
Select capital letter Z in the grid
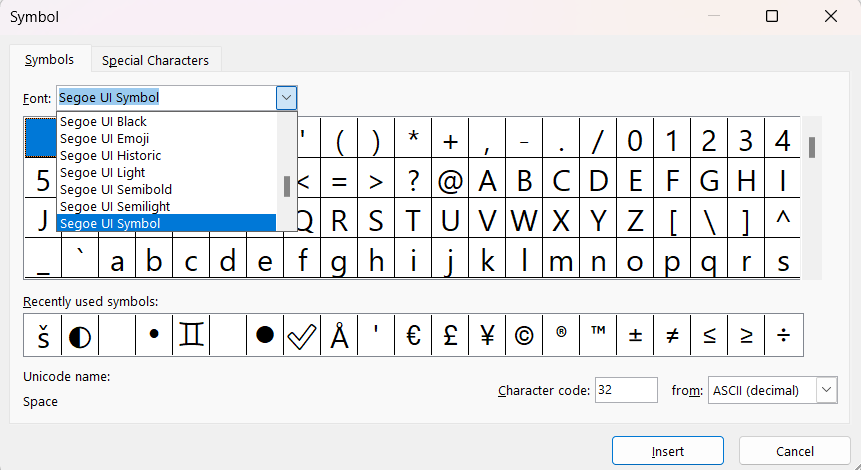pos(635,217)
